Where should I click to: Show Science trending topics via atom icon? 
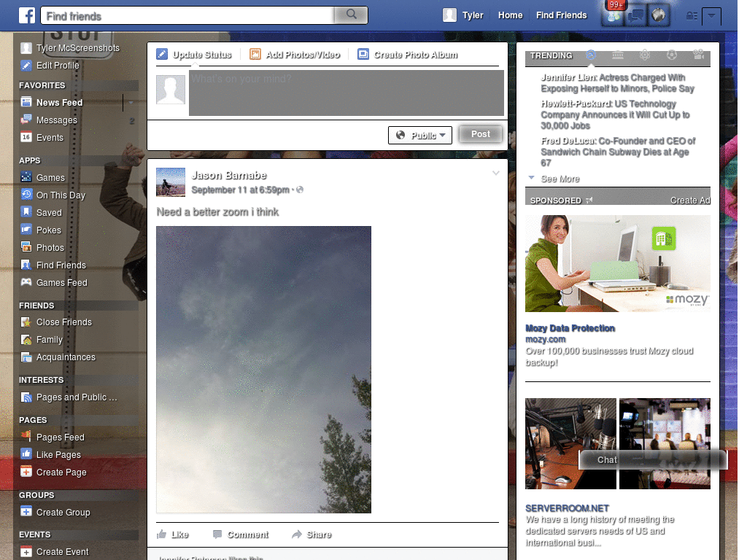(645, 55)
